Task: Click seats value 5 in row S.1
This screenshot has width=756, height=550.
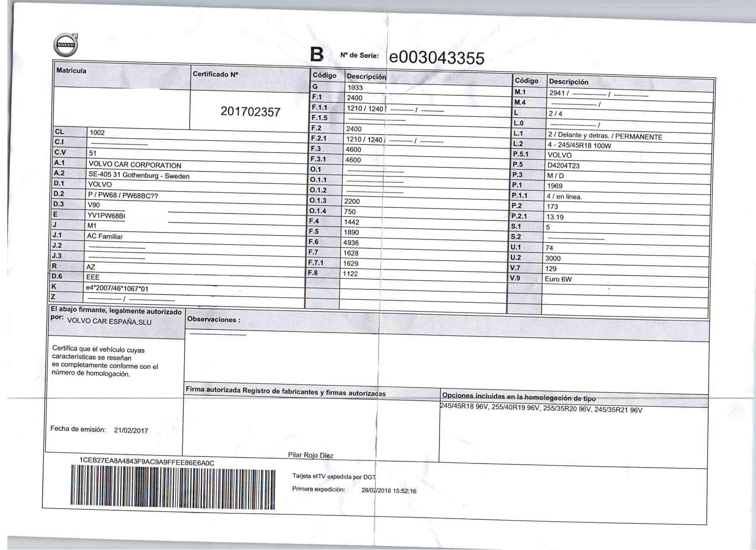Action: 548,227
